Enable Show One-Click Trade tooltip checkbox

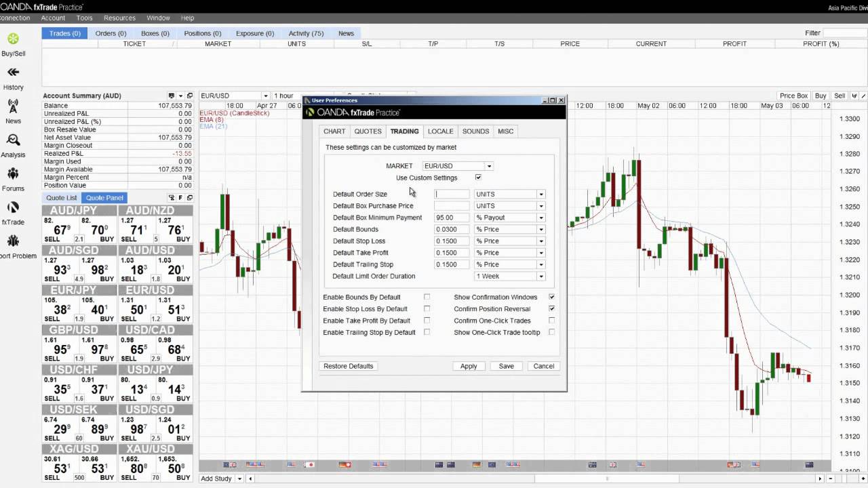551,332
